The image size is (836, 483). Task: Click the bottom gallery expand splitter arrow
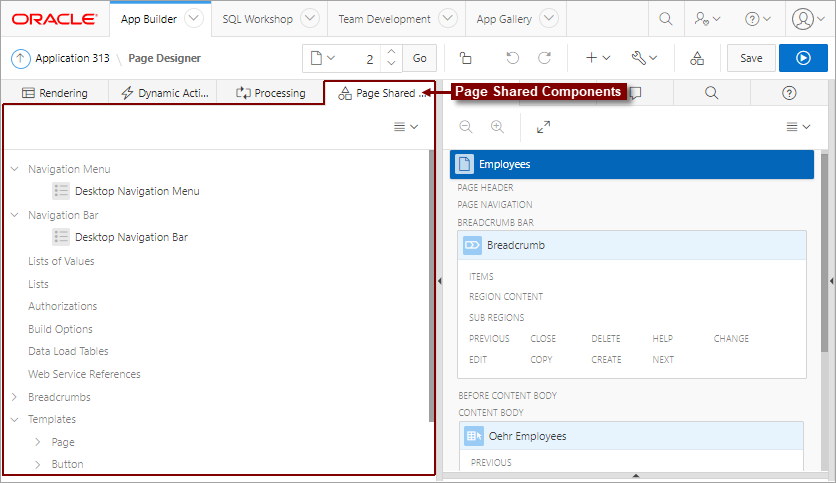[636, 475]
